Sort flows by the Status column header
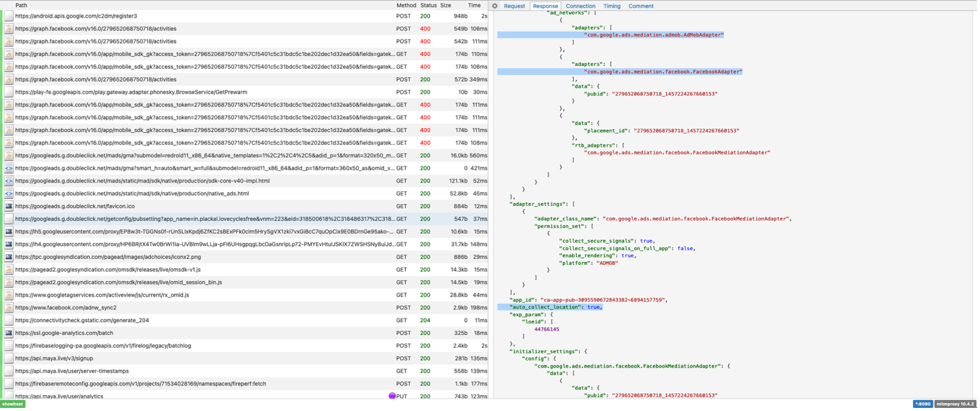The width and height of the screenshot is (980, 411). 428,5
